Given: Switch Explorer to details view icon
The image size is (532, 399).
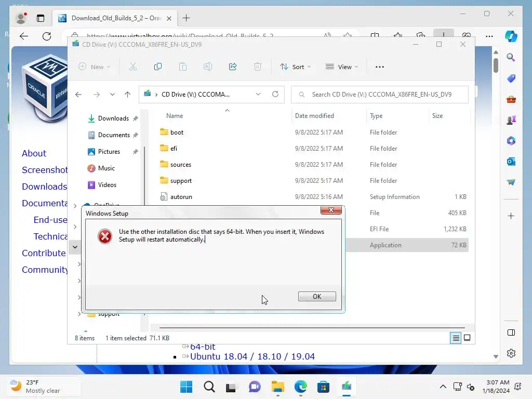Looking at the screenshot, I should click(456, 338).
